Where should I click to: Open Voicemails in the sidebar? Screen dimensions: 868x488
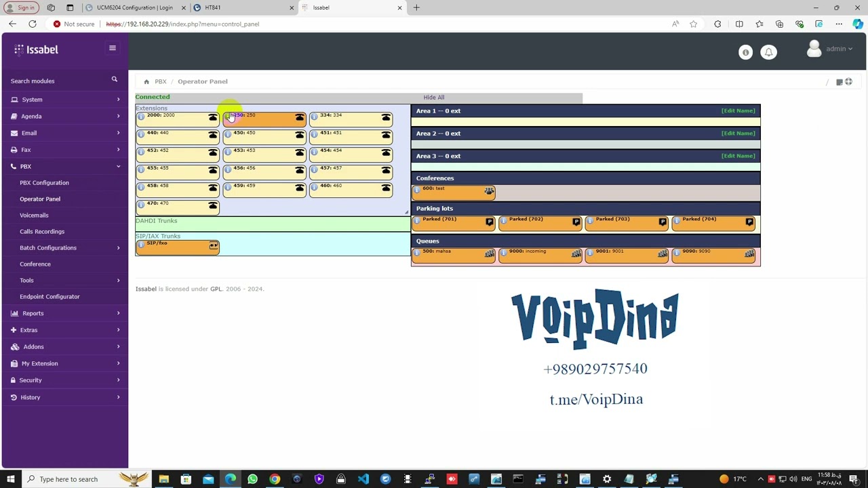(34, 215)
